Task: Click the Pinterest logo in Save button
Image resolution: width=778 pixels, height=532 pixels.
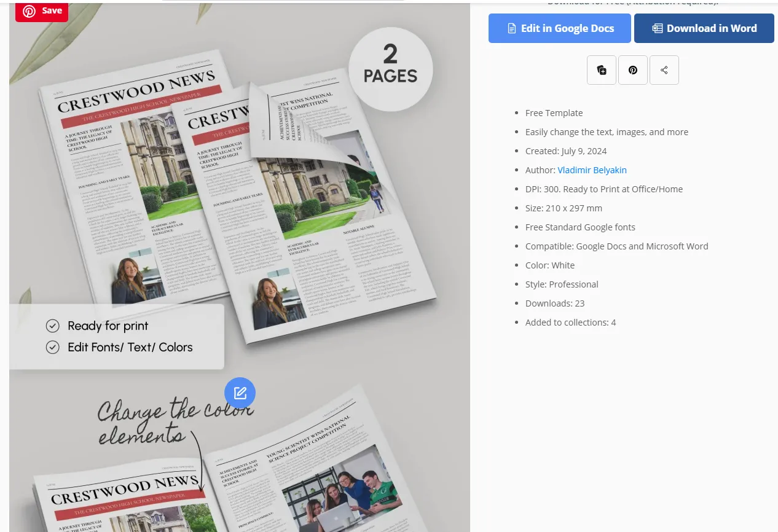Action: click(29, 11)
